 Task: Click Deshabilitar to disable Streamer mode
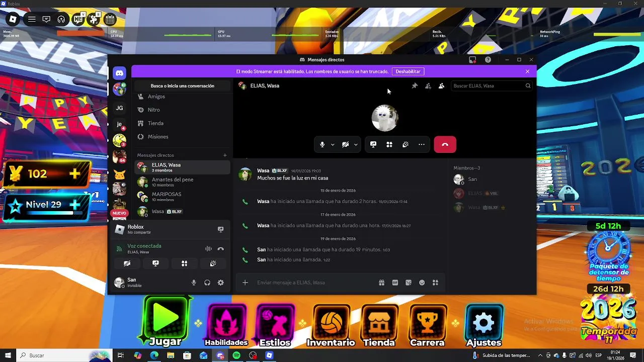408,71
